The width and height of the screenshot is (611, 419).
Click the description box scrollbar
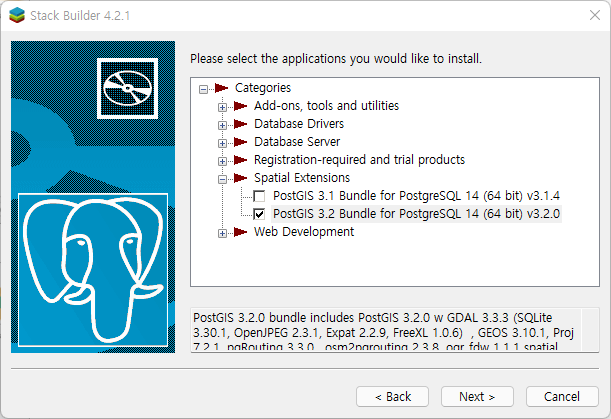click(590, 331)
